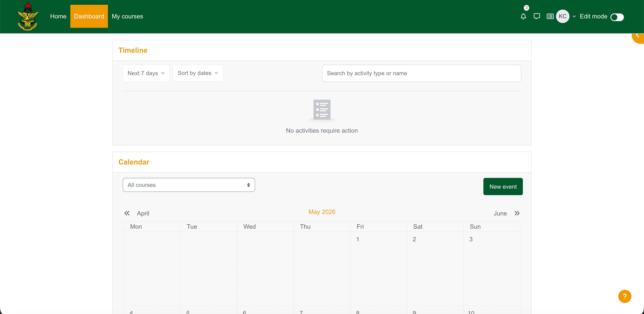The image size is (644, 314).
Task: Go to the April month link
Action: pyautogui.click(x=143, y=214)
